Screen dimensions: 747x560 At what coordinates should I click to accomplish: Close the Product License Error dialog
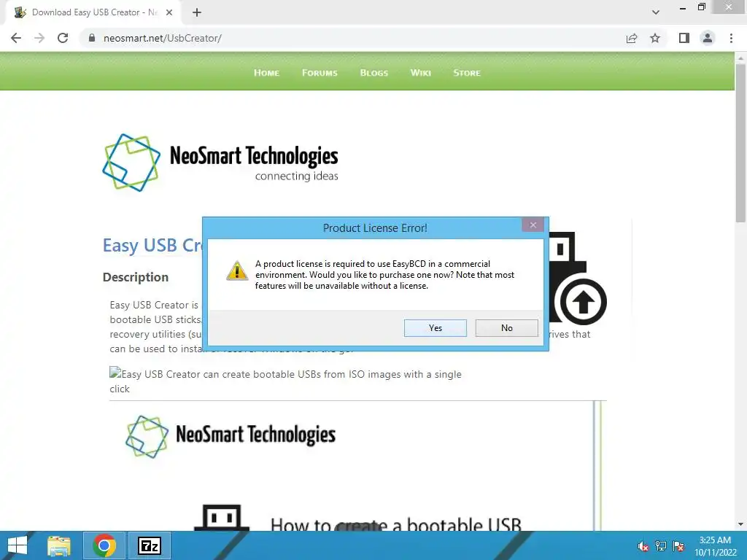(x=533, y=225)
